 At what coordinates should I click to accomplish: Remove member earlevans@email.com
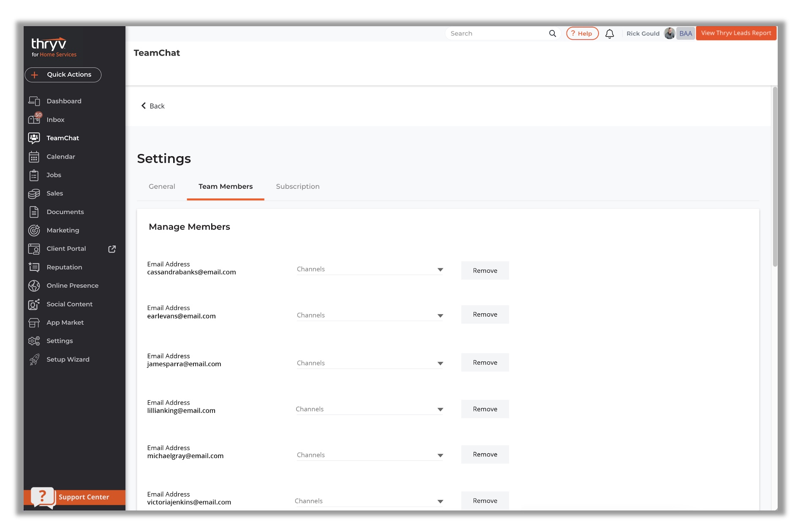[485, 315]
